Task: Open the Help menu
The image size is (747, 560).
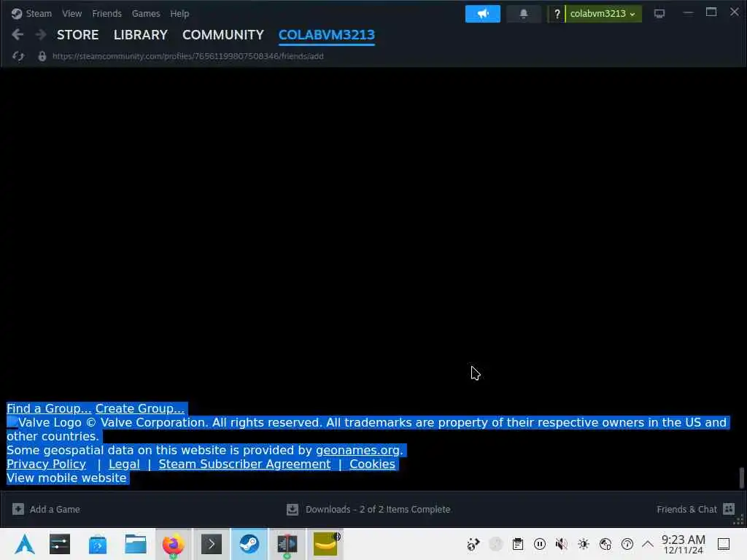Action: coord(179,13)
